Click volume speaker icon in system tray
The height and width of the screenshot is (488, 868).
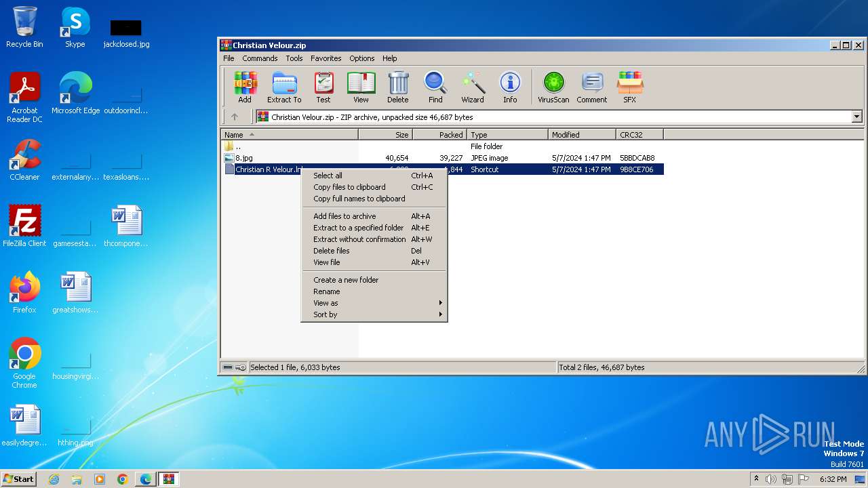click(771, 479)
